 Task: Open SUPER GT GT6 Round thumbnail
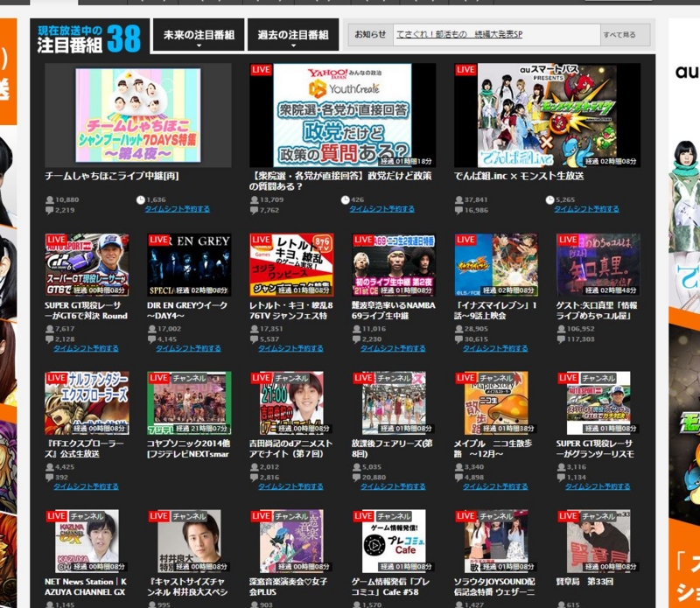pos(87,265)
